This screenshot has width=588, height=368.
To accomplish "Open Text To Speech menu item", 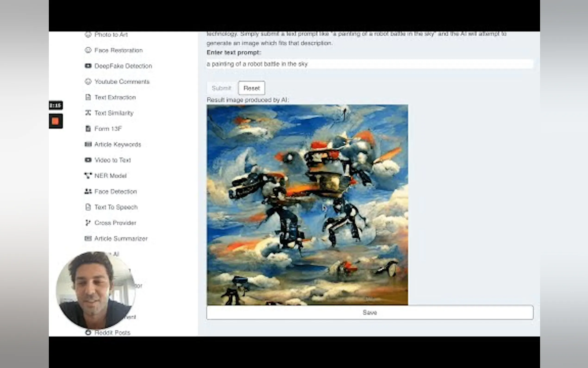I will (116, 207).
